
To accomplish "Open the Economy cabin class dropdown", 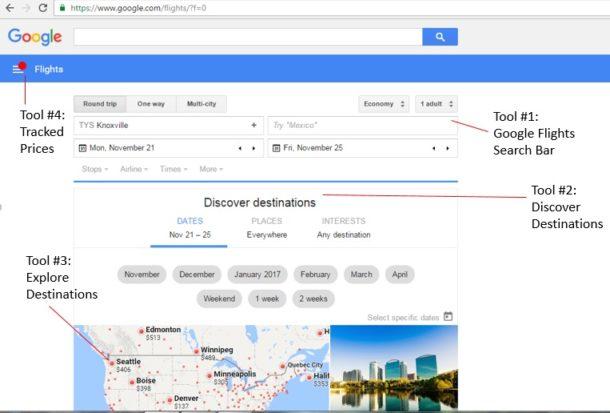I will 384,104.
